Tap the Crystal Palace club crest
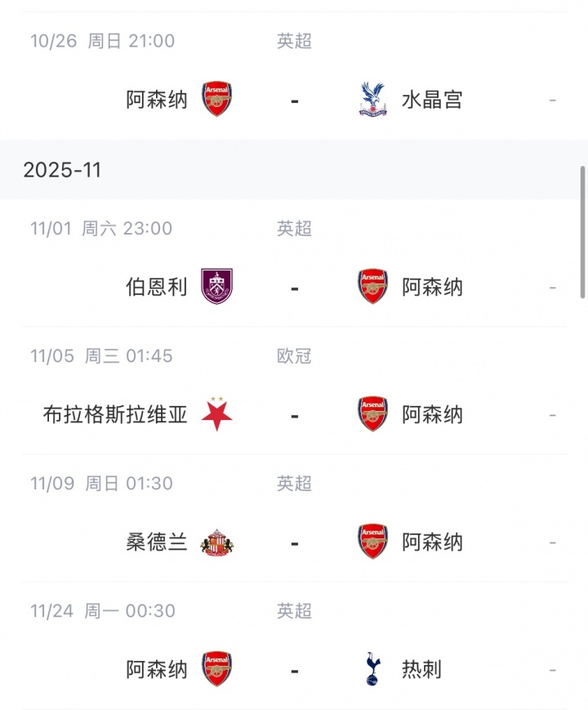 pos(373,100)
